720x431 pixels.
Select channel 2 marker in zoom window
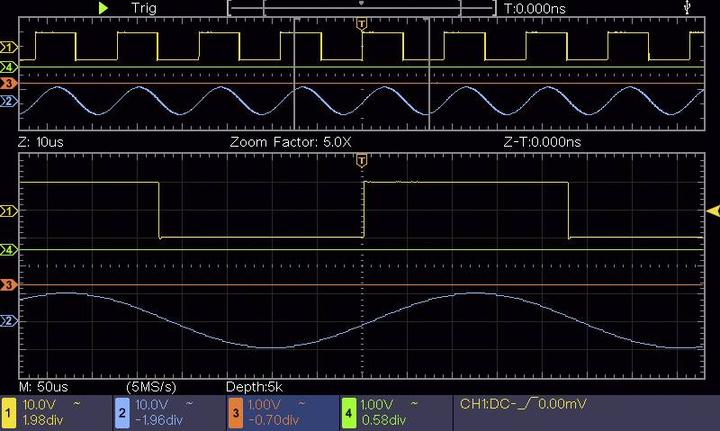(8, 321)
